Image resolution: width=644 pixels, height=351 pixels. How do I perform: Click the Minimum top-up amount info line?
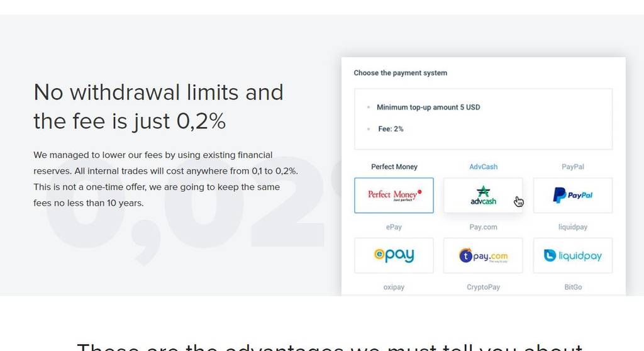pyautogui.click(x=428, y=108)
